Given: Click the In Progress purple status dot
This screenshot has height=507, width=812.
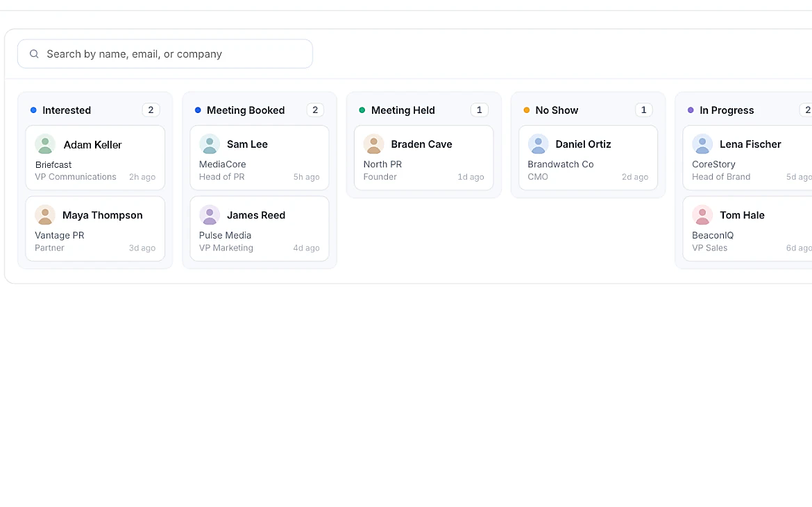Looking at the screenshot, I should (691, 110).
